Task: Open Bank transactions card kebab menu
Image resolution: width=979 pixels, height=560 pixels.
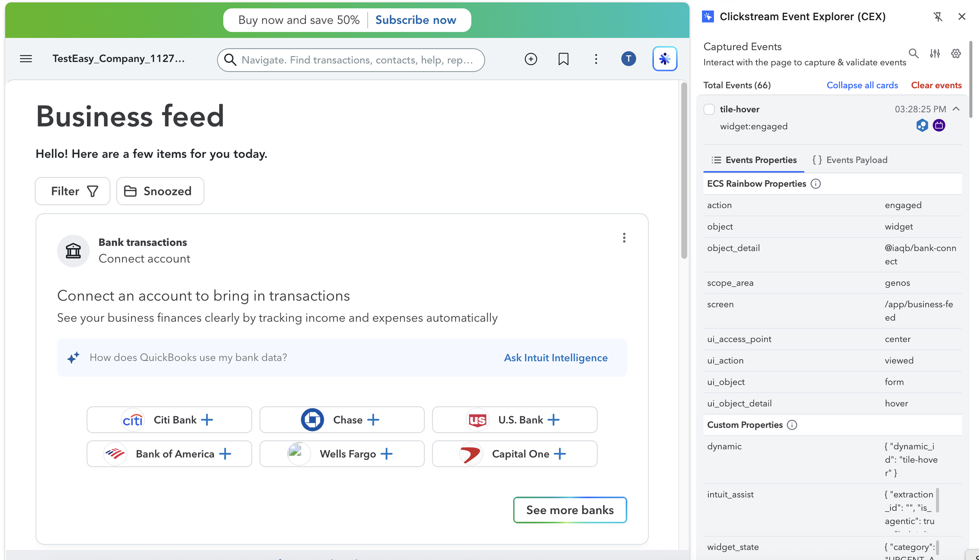Action: [624, 238]
